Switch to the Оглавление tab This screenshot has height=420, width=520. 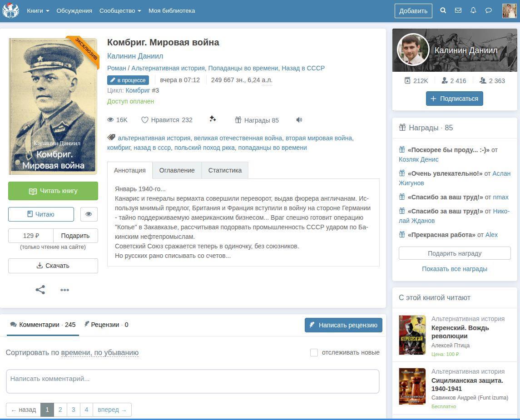pos(177,170)
